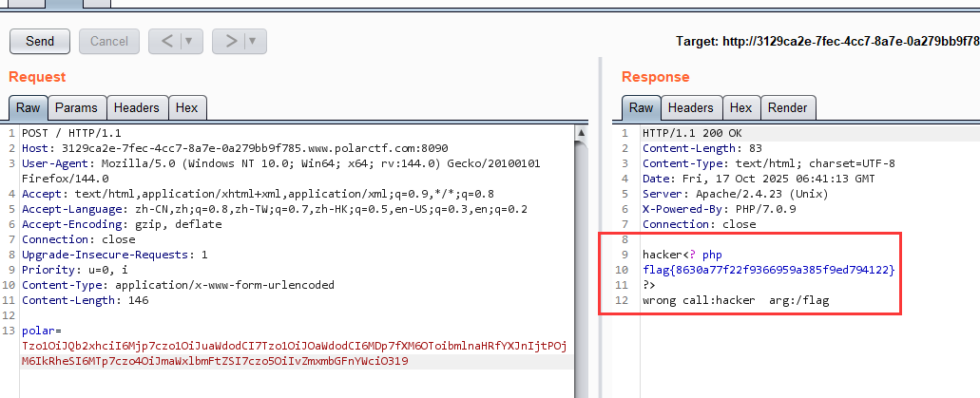This screenshot has height=398, width=980.
Task: Go forward with the next-request arrow
Action: pos(231,41)
